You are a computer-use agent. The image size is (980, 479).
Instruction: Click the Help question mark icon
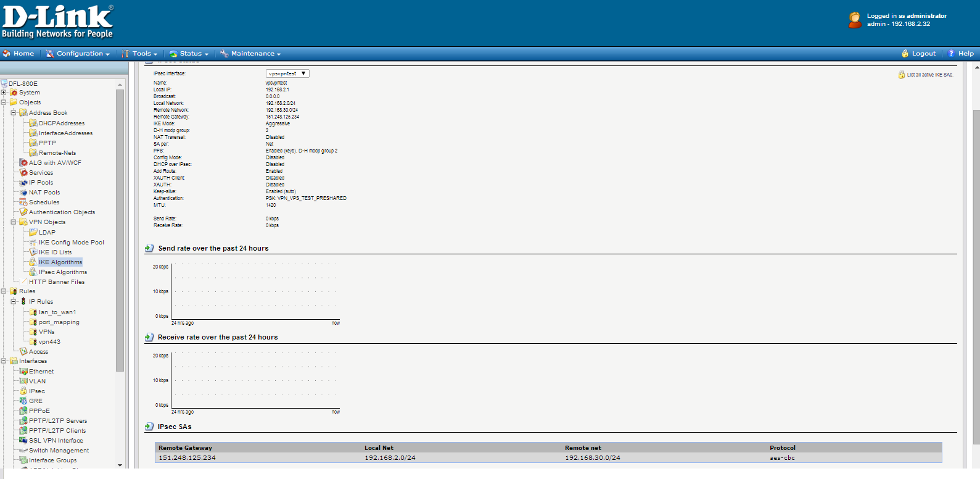click(951, 54)
